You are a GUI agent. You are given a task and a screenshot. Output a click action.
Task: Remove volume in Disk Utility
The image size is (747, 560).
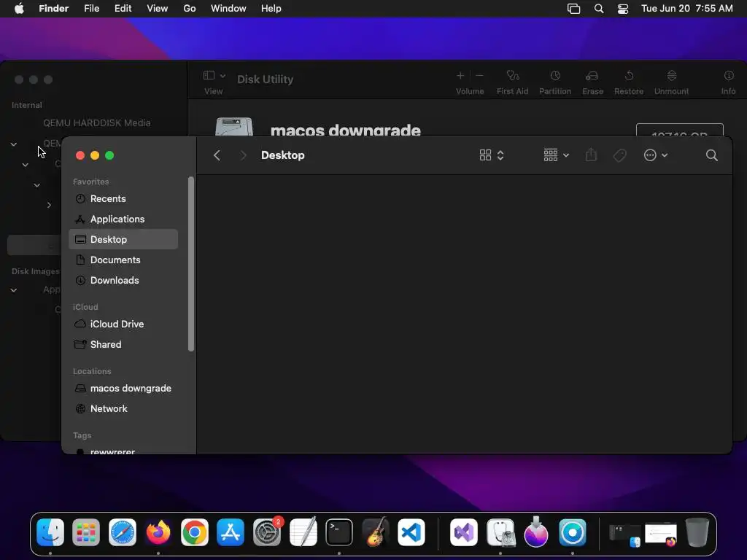tap(480, 76)
